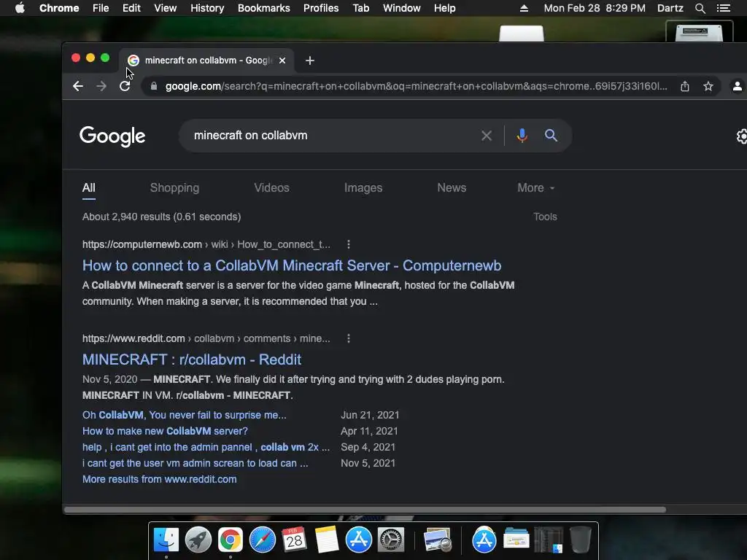Viewport: 747px width, 560px height.
Task: Open 'i cant get the user vm admin screan' link
Action: 195,463
